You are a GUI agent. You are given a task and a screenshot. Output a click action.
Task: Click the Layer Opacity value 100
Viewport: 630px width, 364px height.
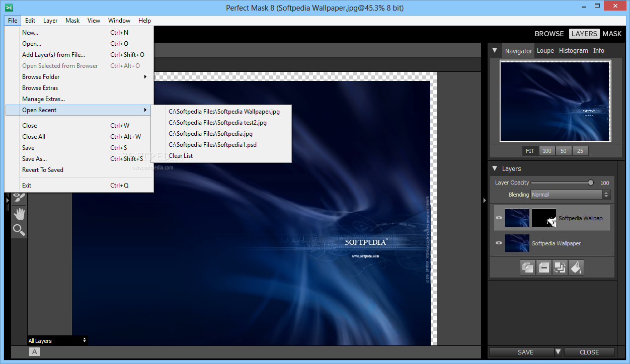click(x=605, y=183)
